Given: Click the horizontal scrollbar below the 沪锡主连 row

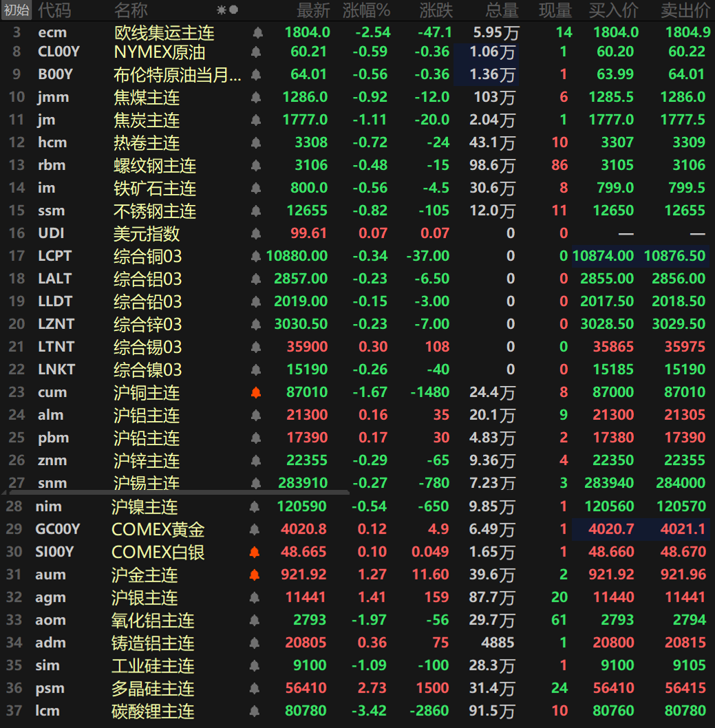Looking at the screenshot, I should point(179,492).
